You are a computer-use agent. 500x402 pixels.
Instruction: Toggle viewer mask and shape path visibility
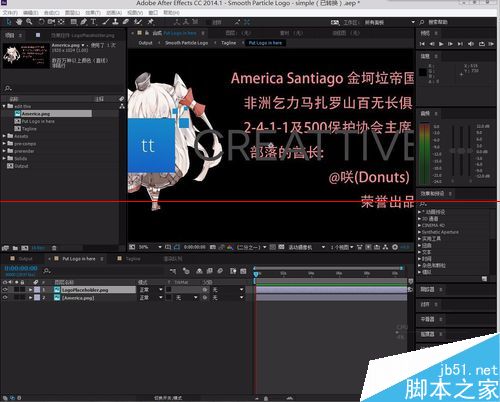click(177, 247)
